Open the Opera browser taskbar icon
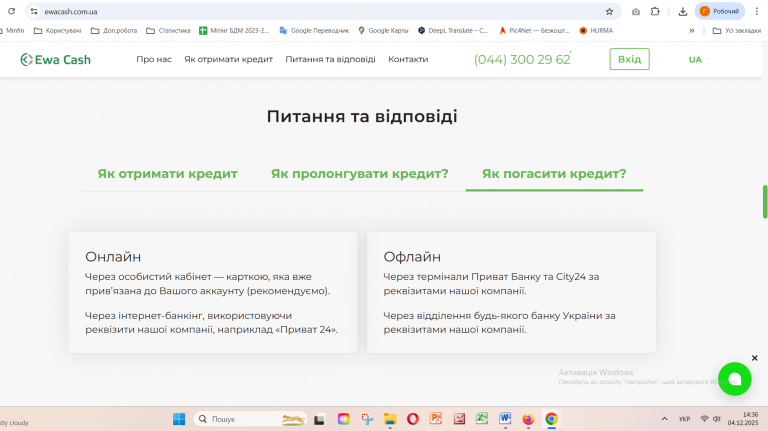Image resolution: width=768 pixels, height=431 pixels. tap(413, 419)
